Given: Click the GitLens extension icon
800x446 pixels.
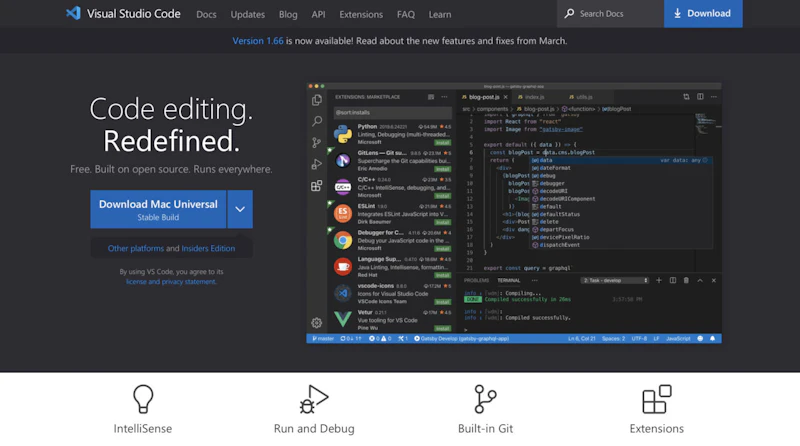Looking at the screenshot, I should 343,161.
